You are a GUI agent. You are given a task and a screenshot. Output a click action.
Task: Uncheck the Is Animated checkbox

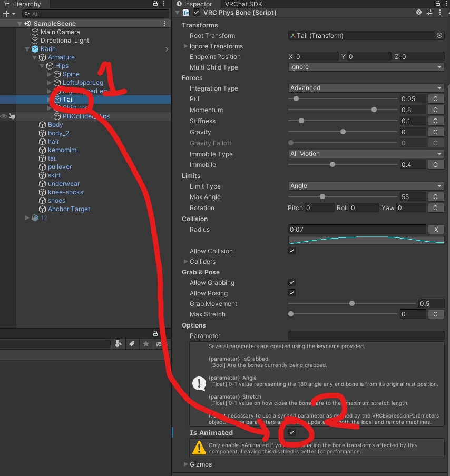coord(292,432)
